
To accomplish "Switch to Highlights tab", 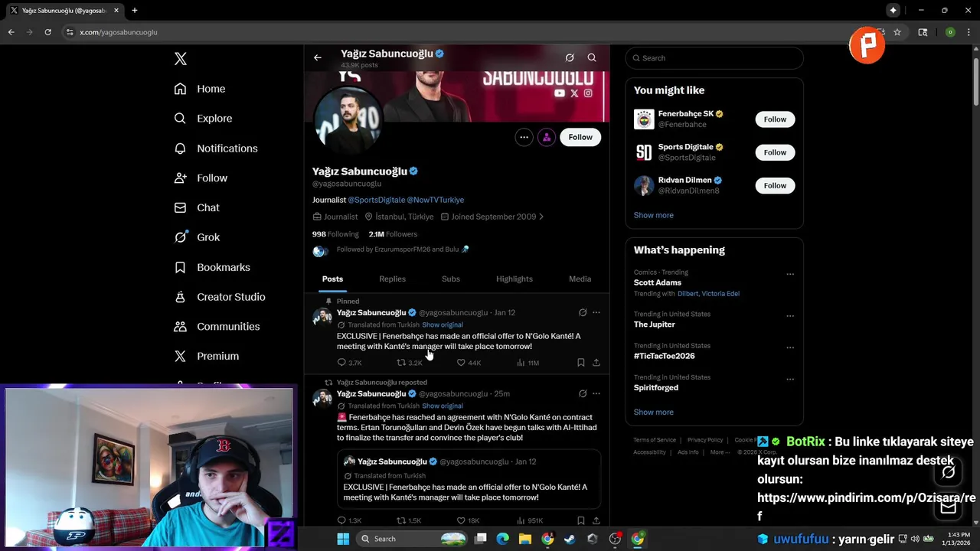I will tap(514, 279).
